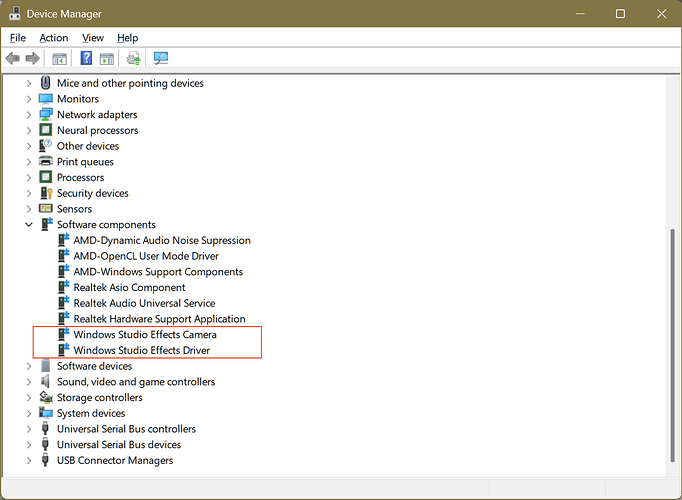This screenshot has width=682, height=500.
Task: Open the Help menu
Action: point(127,38)
